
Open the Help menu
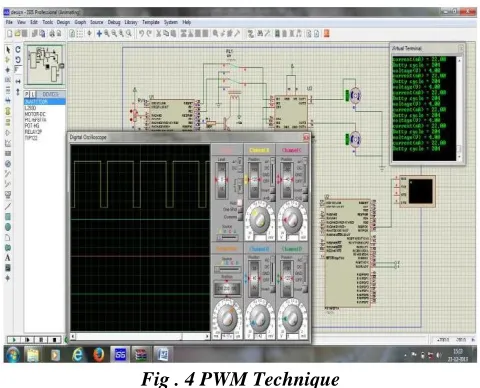(x=187, y=22)
